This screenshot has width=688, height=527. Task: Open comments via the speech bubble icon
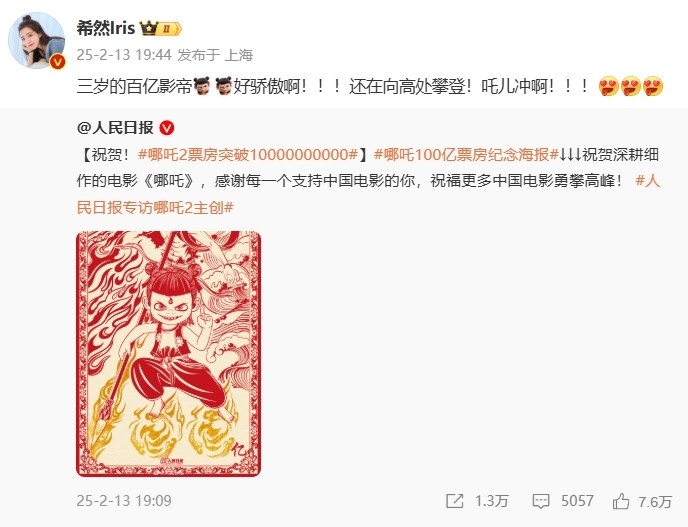540,501
